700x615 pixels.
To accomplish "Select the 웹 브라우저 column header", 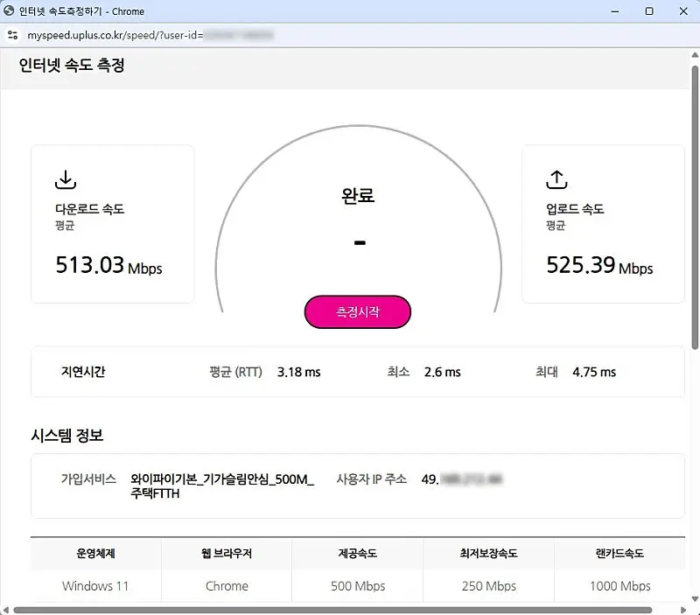I will [x=227, y=554].
